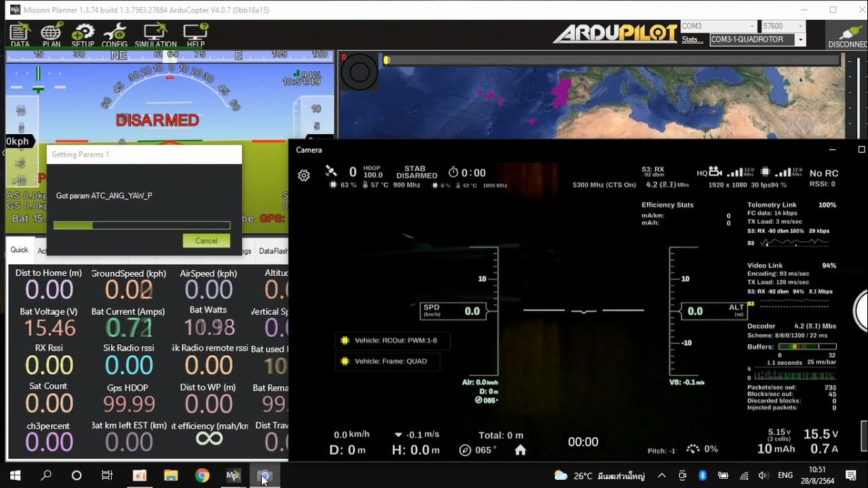The width and height of the screenshot is (868, 488).
Task: Click the flight timer clock icon
Action: click(x=454, y=173)
